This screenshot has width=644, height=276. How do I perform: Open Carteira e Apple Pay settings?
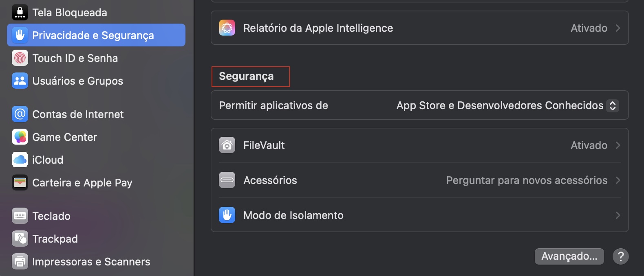pyautogui.click(x=82, y=182)
